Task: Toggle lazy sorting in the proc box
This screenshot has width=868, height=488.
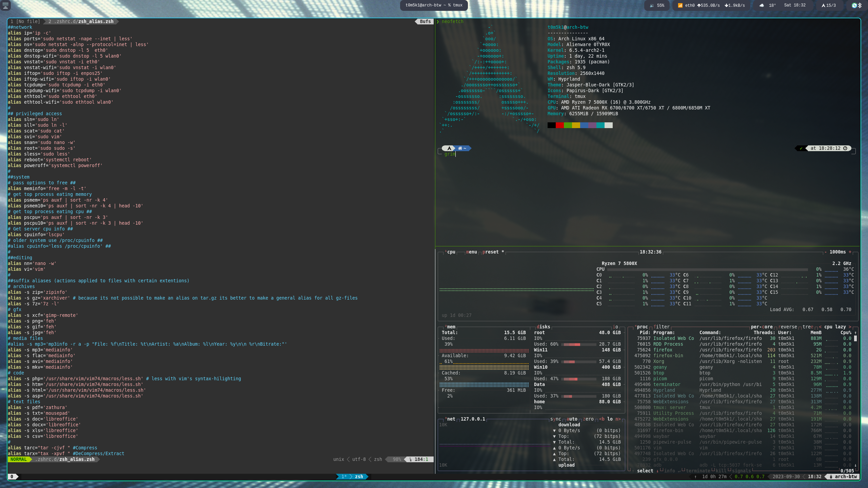Action: pos(841,327)
